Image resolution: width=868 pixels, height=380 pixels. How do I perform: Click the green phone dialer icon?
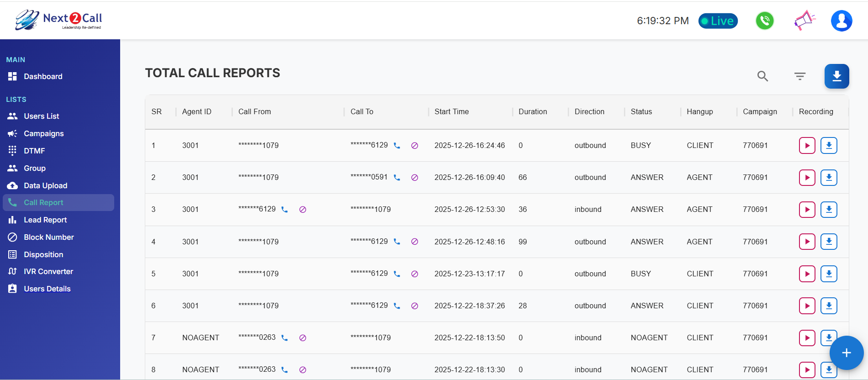(x=764, y=21)
